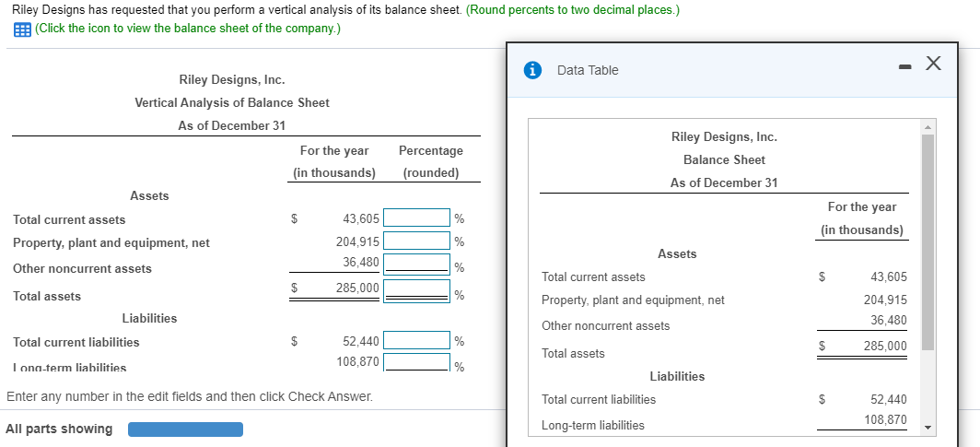Select the Total current liabilities percentage field

pyautogui.click(x=417, y=341)
